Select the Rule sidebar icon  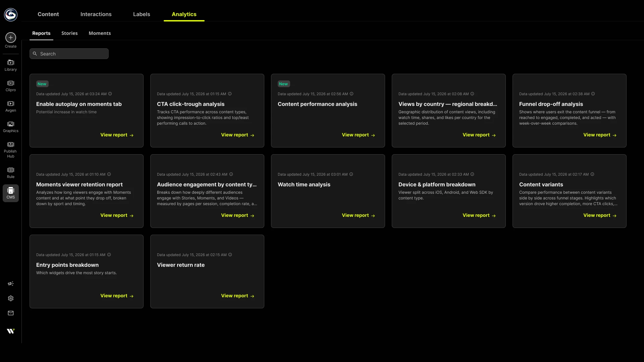[x=11, y=170]
